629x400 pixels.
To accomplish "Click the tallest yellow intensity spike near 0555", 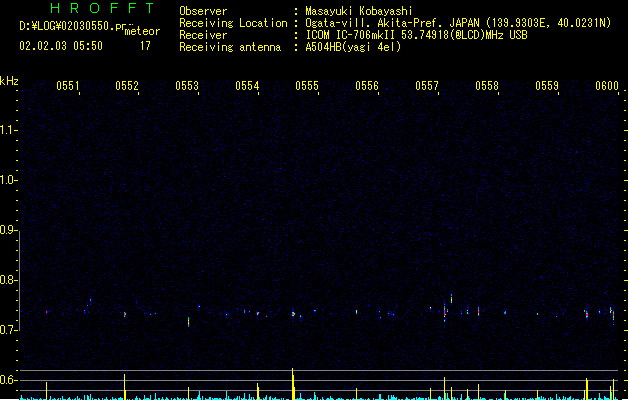I will (293, 384).
